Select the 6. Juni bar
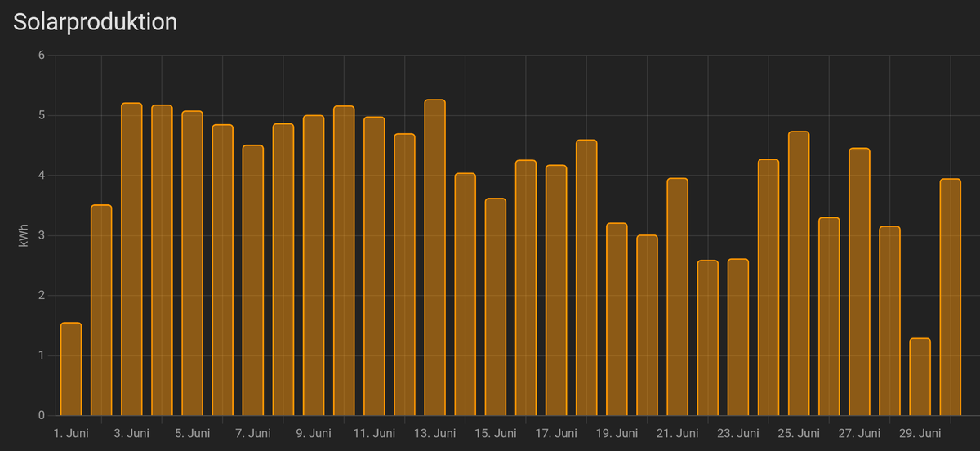Viewport: 980px width, 451px height. click(222, 270)
